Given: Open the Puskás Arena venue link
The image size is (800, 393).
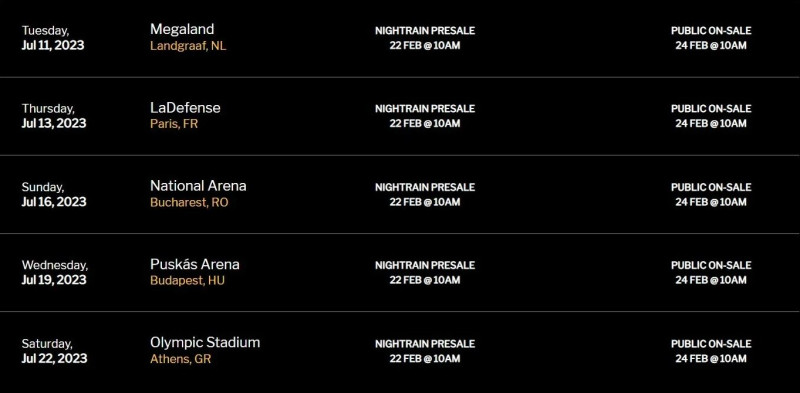Looking at the screenshot, I should click(x=194, y=264).
